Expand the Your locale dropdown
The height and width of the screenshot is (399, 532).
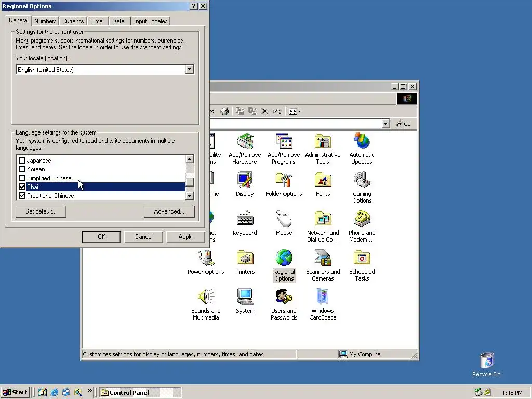[189, 69]
